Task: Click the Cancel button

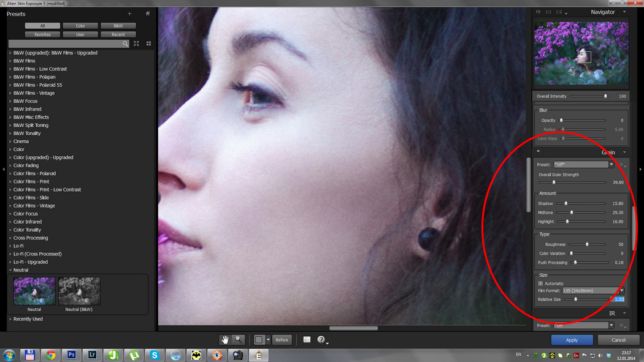Action: point(618,340)
